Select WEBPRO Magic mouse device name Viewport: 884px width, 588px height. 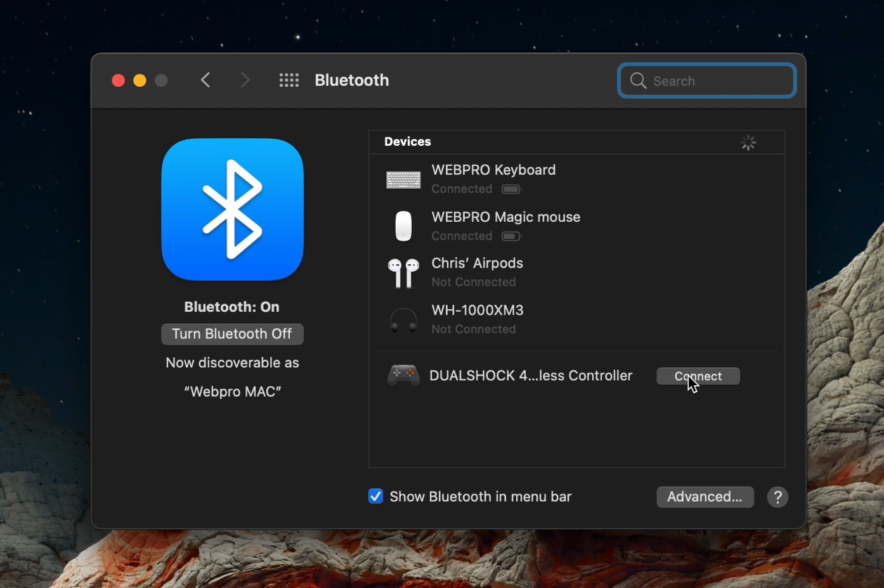505,217
